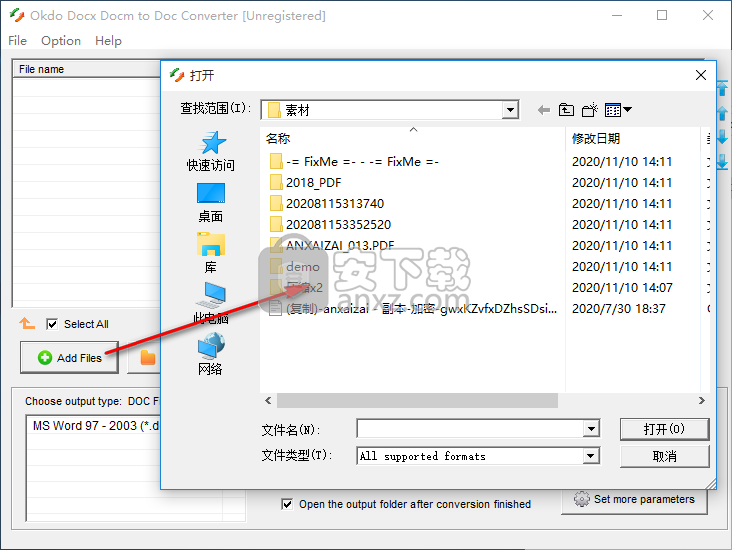Click the back arrow in the dialog toolbar
732x550 pixels.
pyautogui.click(x=543, y=110)
